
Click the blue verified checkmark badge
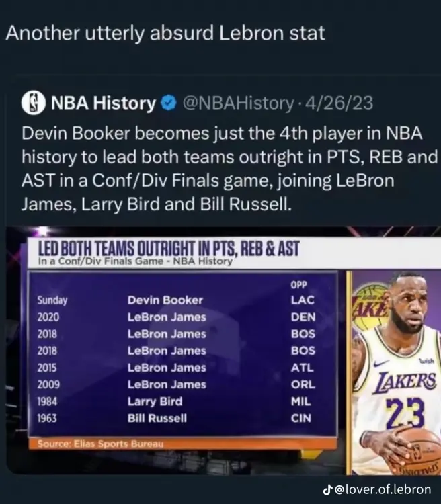coord(169,103)
